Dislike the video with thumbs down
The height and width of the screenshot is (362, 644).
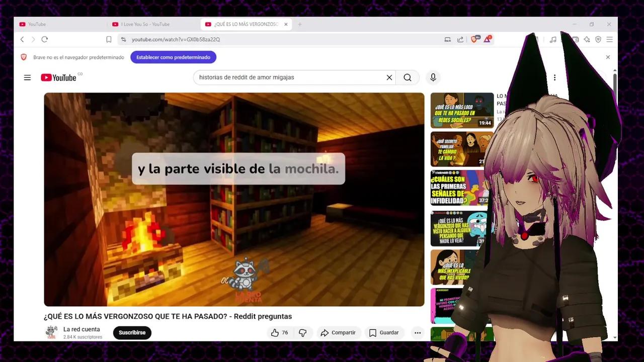point(303,332)
